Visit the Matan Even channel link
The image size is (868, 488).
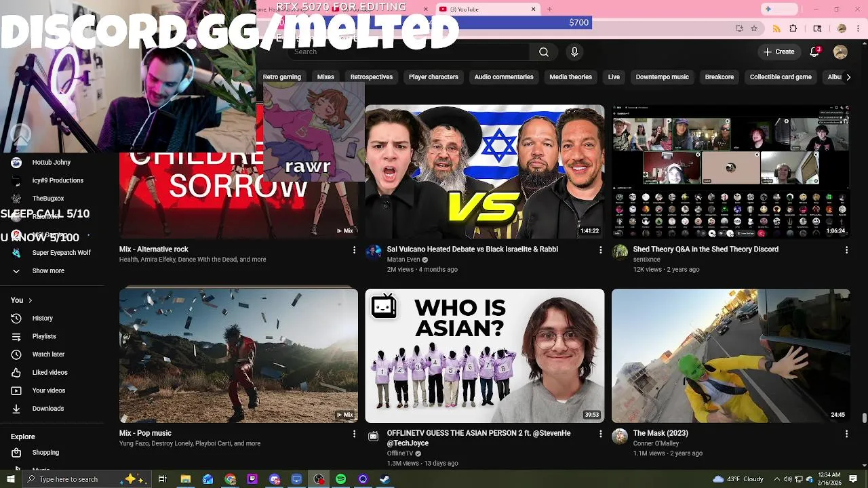(403, 260)
